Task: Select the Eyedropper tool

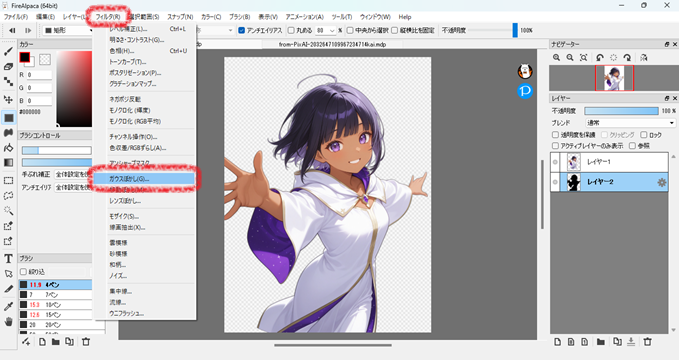Action: 8,306
